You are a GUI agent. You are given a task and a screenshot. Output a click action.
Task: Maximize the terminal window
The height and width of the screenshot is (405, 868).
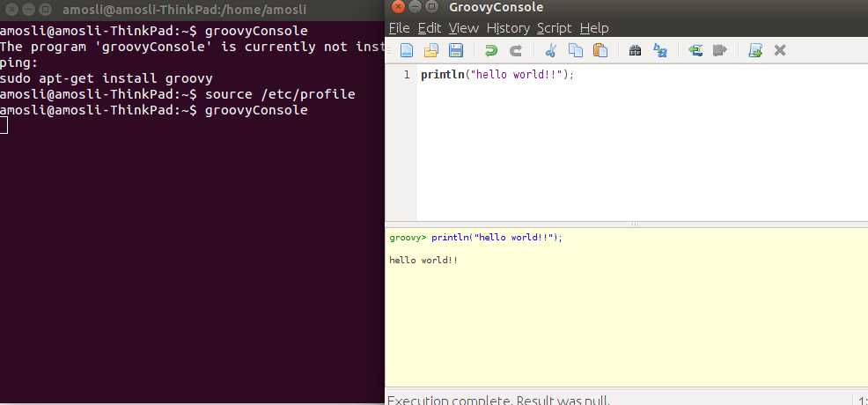pos(46,9)
